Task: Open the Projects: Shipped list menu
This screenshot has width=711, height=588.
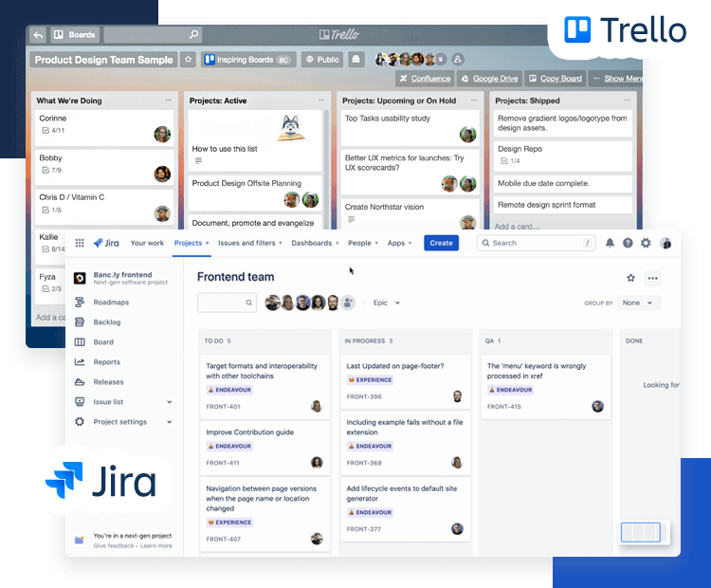Action: tap(628, 101)
